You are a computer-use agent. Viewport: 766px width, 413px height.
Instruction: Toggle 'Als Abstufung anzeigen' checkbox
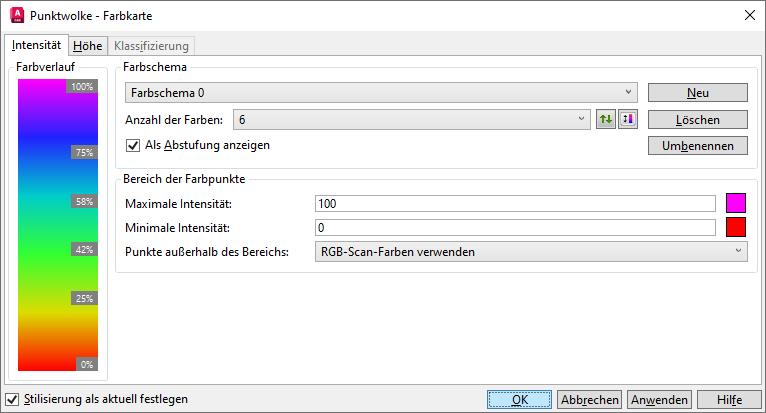click(133, 145)
